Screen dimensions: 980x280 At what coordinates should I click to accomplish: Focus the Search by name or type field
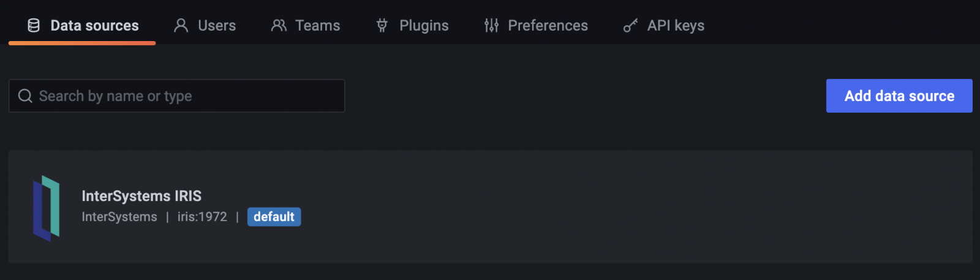[x=184, y=96]
